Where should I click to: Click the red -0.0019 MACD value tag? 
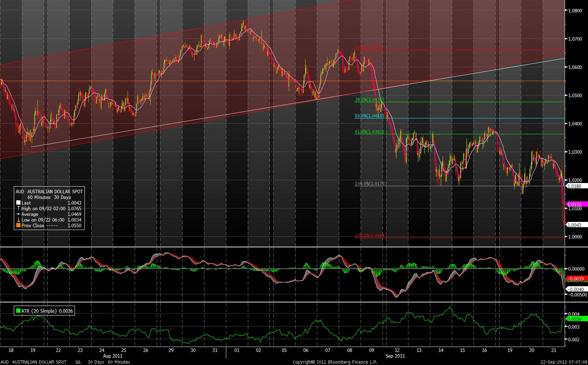coord(576,279)
